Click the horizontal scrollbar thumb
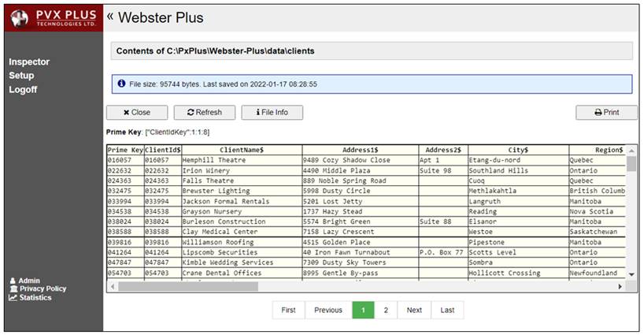Image resolution: width=644 pixels, height=335 pixels. pyautogui.click(x=188, y=286)
